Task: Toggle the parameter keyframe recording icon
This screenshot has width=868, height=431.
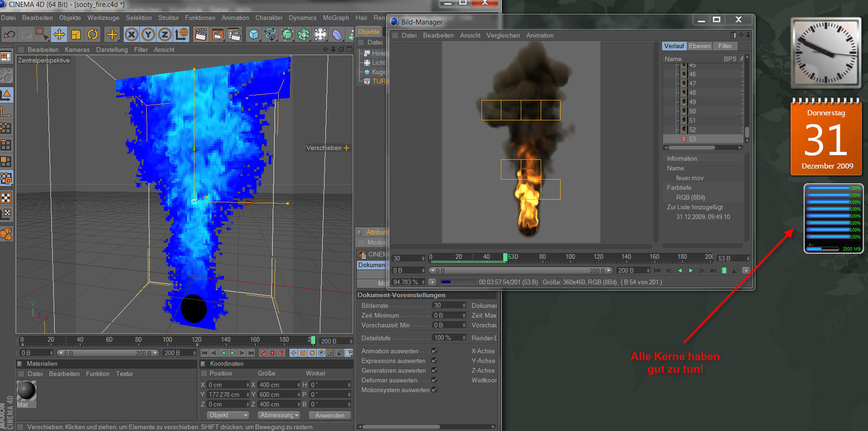Action: (321, 353)
